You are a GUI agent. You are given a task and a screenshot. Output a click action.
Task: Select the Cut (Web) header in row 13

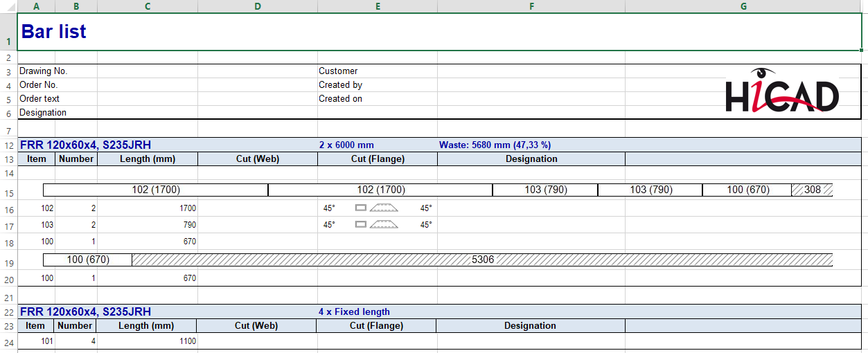(257, 159)
